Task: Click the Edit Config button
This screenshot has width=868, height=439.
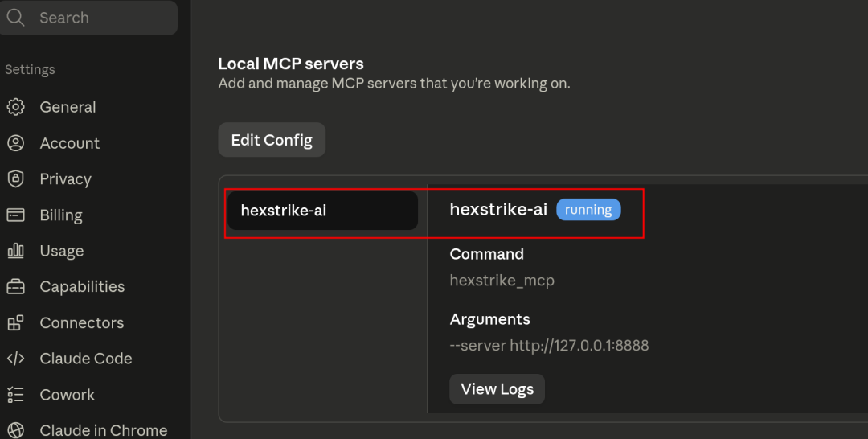Action: [272, 140]
